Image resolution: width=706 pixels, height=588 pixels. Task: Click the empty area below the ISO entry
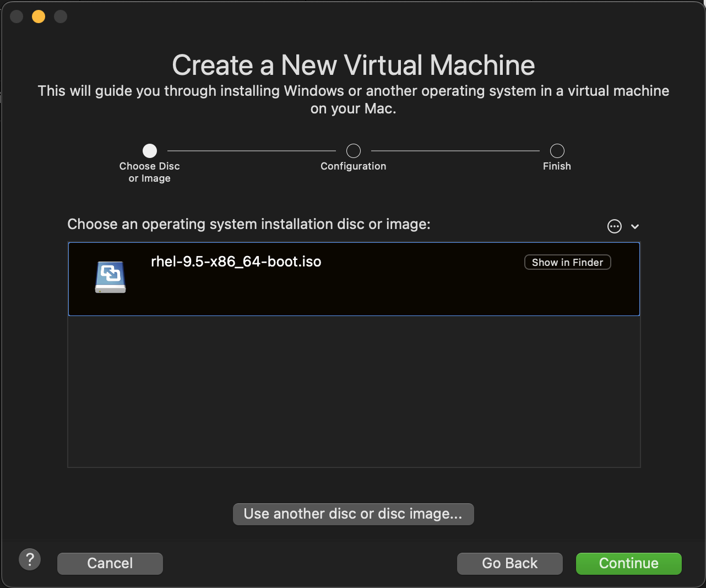click(x=354, y=391)
